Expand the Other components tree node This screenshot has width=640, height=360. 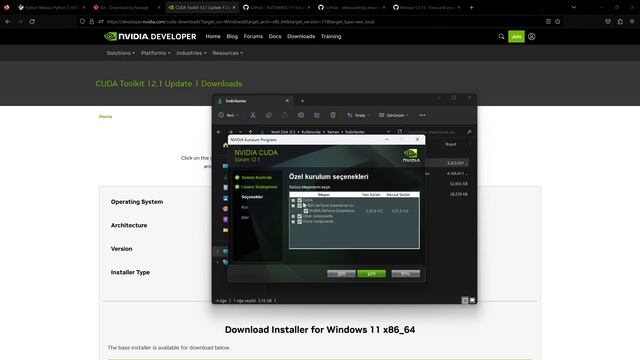coord(293,216)
